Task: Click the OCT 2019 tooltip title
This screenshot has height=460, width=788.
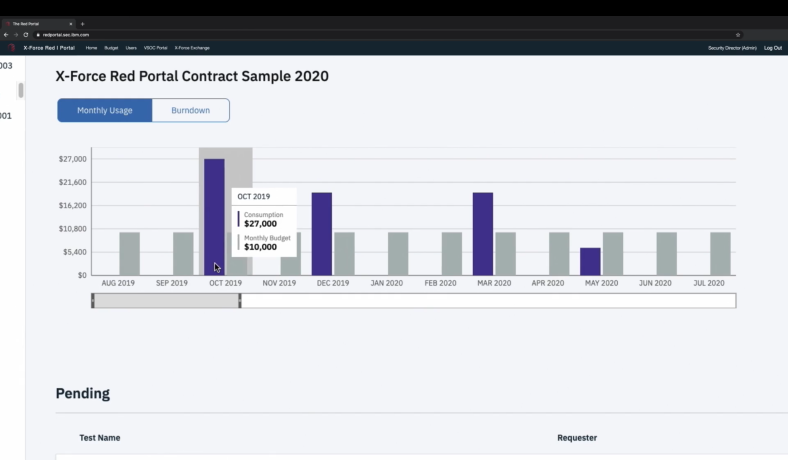Action: pos(253,197)
